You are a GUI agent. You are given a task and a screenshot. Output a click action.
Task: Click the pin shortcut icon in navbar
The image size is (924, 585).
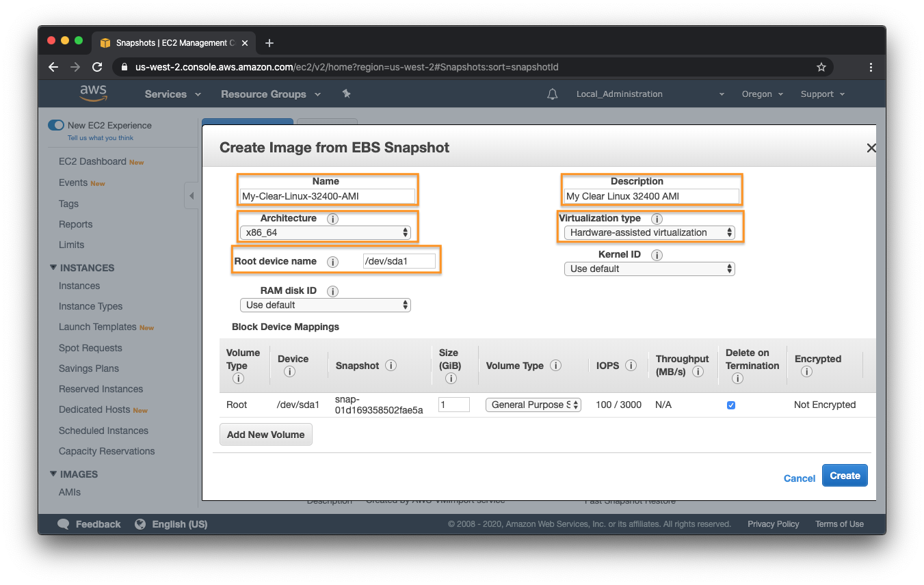[347, 94]
